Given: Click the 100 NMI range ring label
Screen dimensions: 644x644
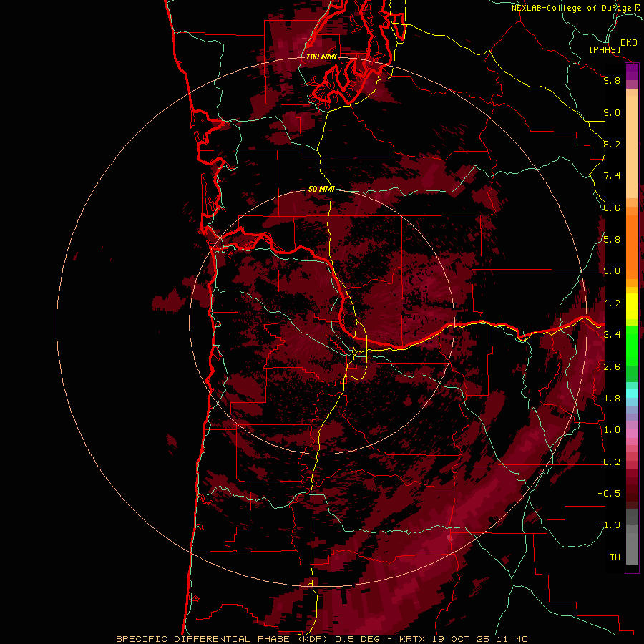Looking at the screenshot, I should point(321,57).
